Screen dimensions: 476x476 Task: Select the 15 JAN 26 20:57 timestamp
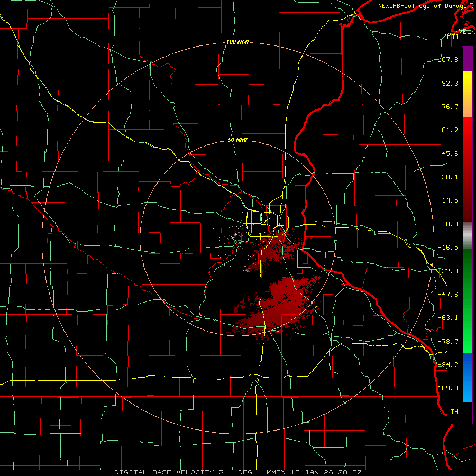click(326, 472)
